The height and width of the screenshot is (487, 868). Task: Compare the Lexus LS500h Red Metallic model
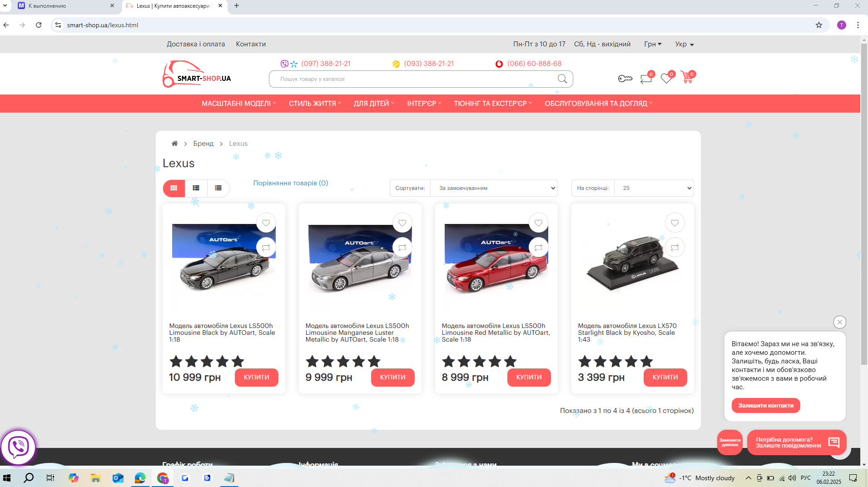click(x=538, y=248)
